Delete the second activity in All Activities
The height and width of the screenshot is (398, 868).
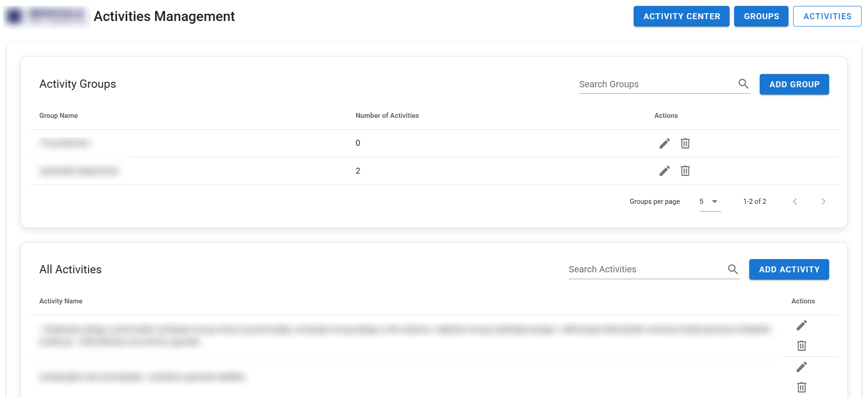point(801,387)
